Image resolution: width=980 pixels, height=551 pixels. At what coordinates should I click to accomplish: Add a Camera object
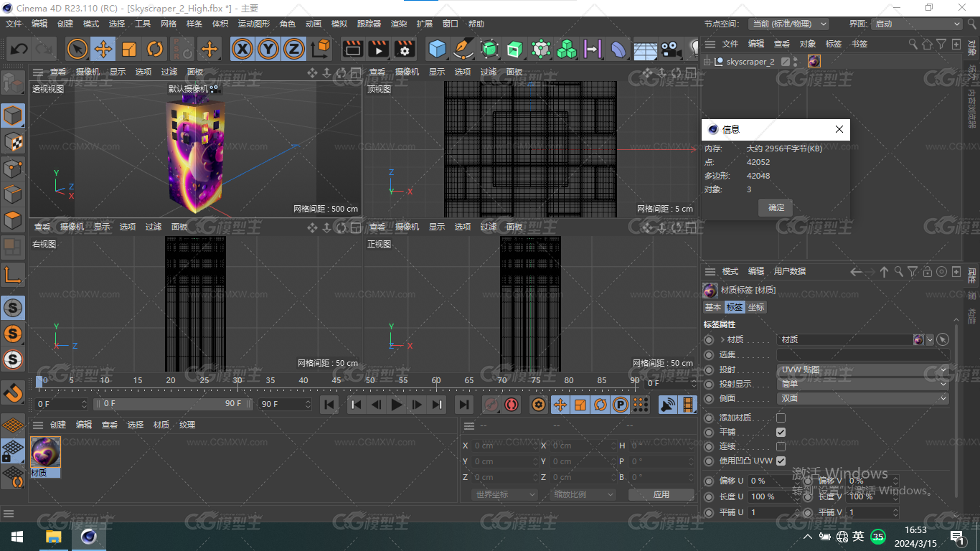click(671, 49)
